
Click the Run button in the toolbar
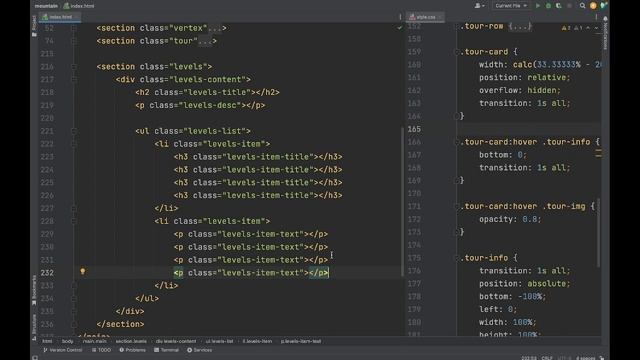[538, 6]
